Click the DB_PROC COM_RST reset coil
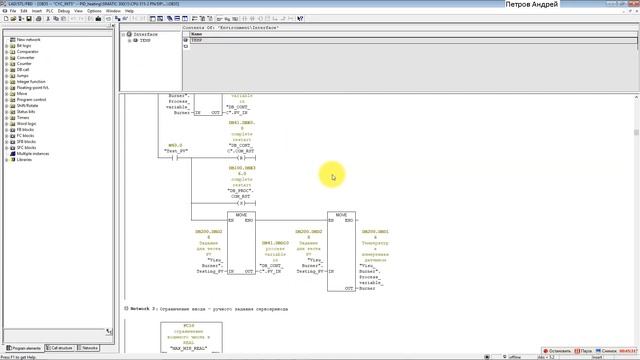Viewport: 640px width, 360px height. click(241, 203)
